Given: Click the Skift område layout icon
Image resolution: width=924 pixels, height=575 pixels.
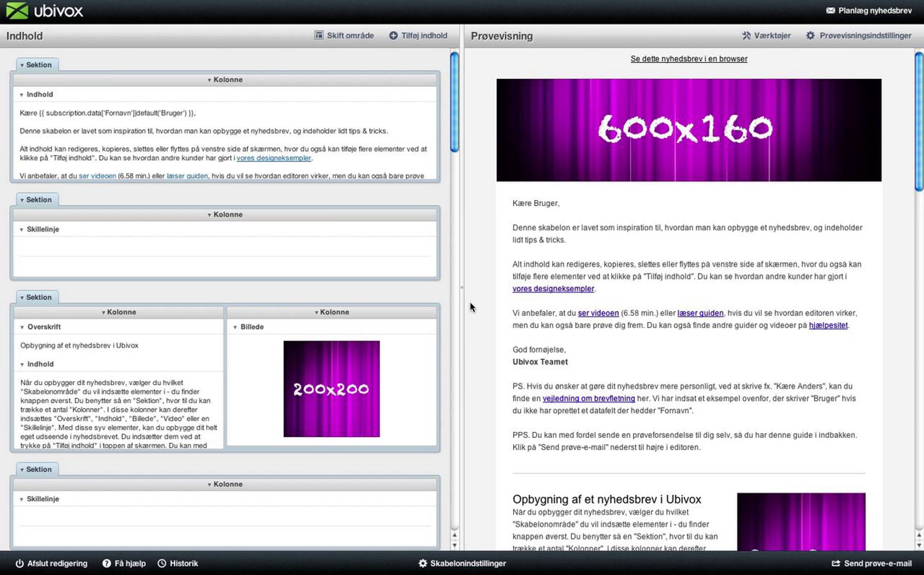Looking at the screenshot, I should point(319,35).
